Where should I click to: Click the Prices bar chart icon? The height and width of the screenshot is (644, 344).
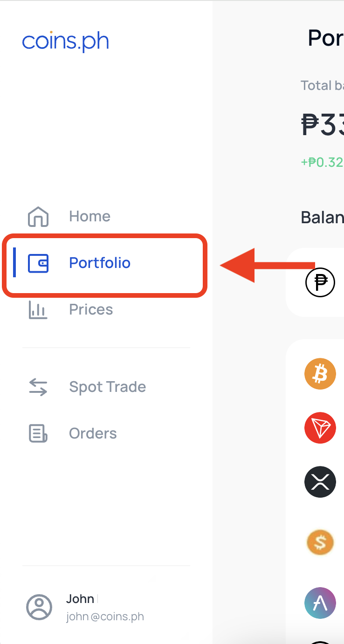[x=38, y=310]
